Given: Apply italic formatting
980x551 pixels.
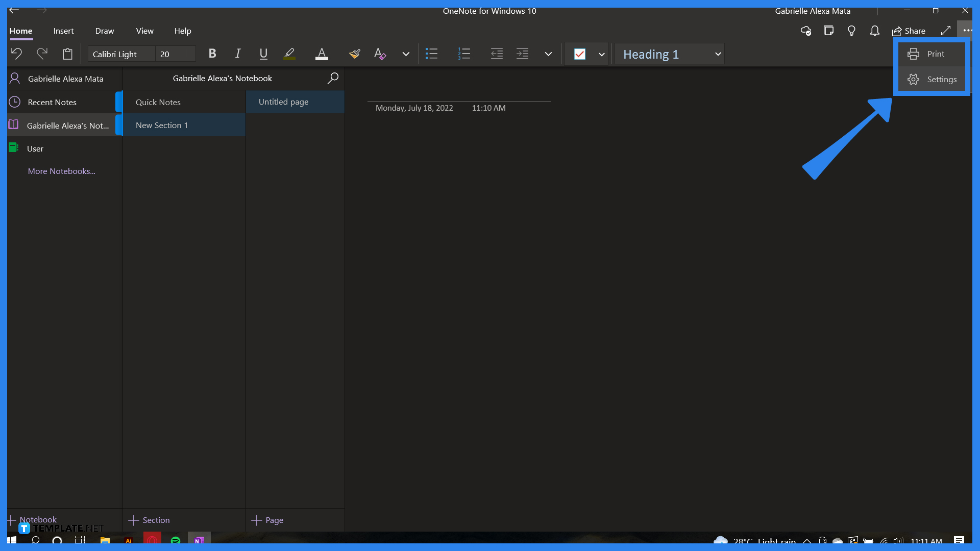Looking at the screenshot, I should (x=237, y=54).
